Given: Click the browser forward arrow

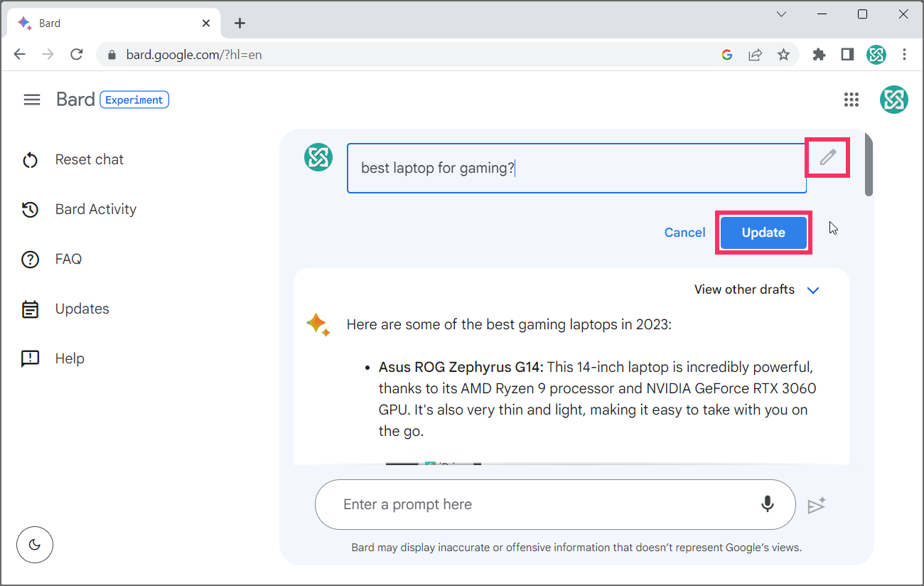Looking at the screenshot, I should pos(48,55).
